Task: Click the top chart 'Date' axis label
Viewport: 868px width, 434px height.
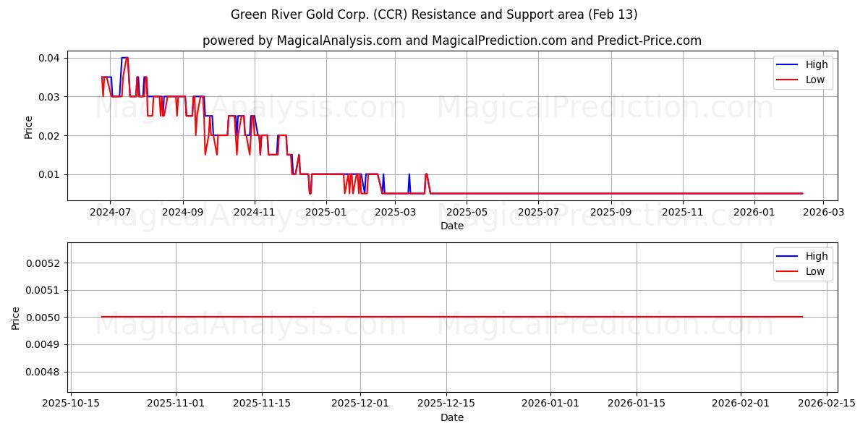Action: pyautogui.click(x=452, y=226)
